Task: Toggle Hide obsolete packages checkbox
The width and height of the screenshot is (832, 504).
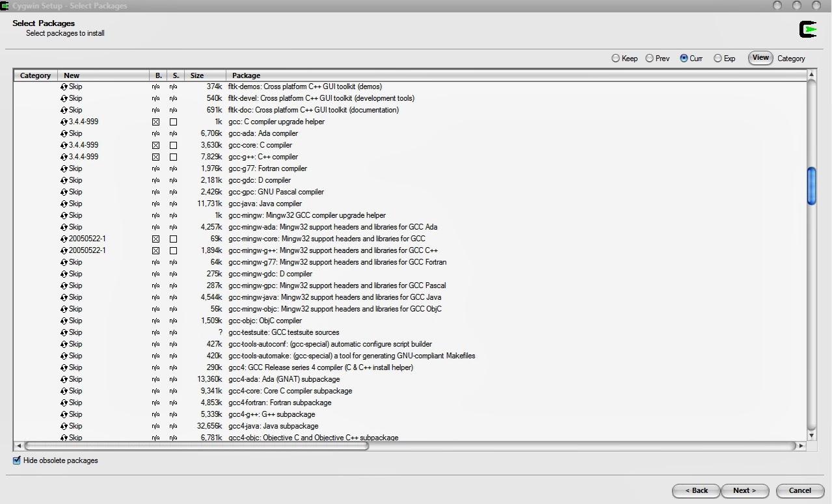Action: coord(17,460)
